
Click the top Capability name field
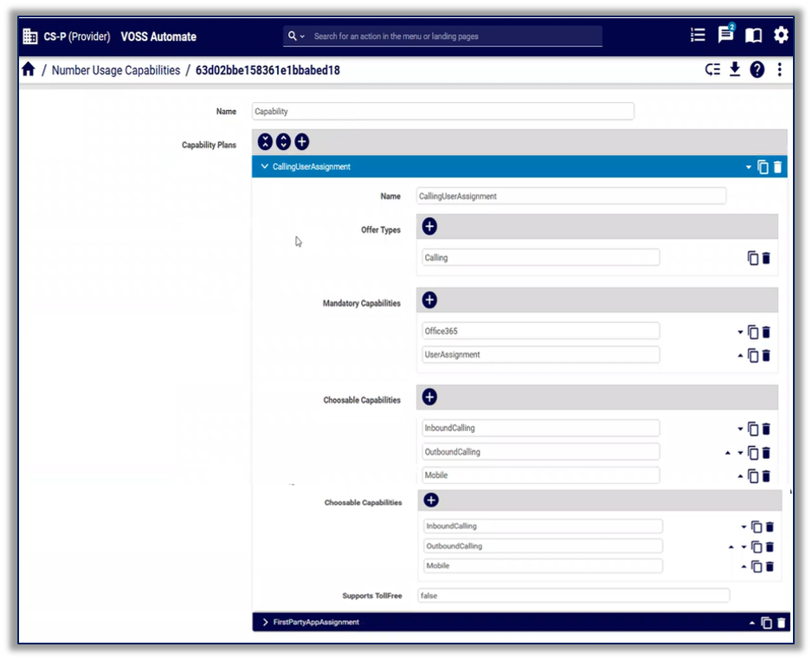point(442,112)
